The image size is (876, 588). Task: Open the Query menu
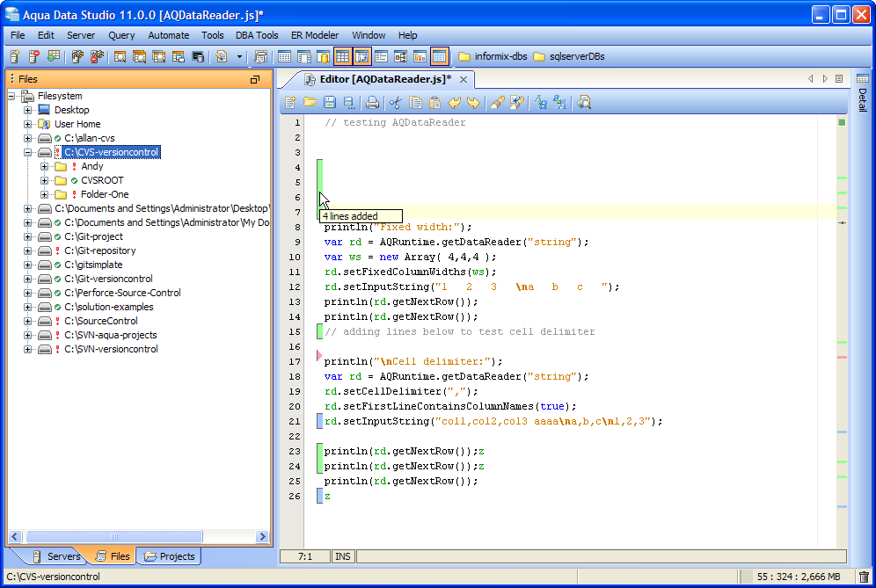121,35
